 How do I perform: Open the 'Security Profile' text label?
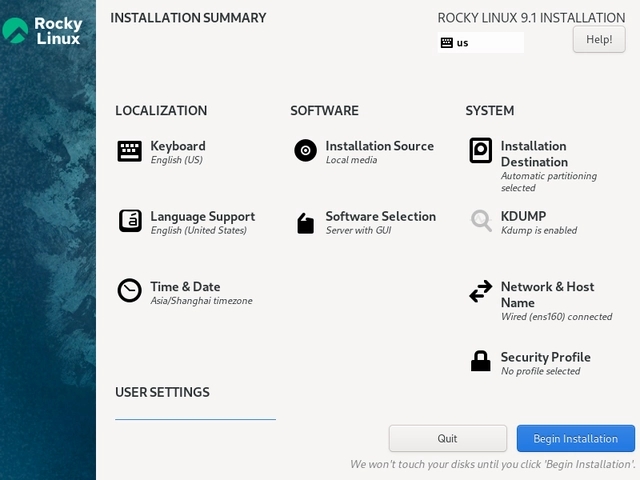[x=545, y=357]
